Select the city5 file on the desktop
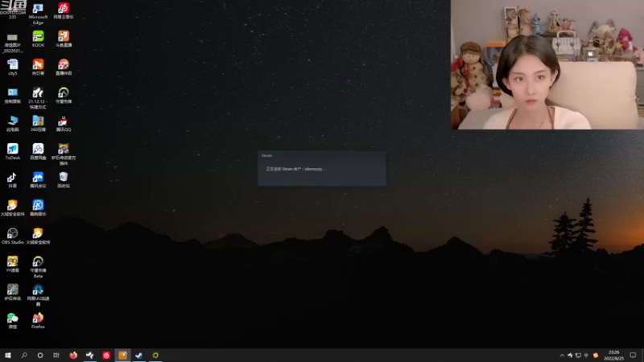The height and width of the screenshot is (362, 644). click(x=13, y=68)
